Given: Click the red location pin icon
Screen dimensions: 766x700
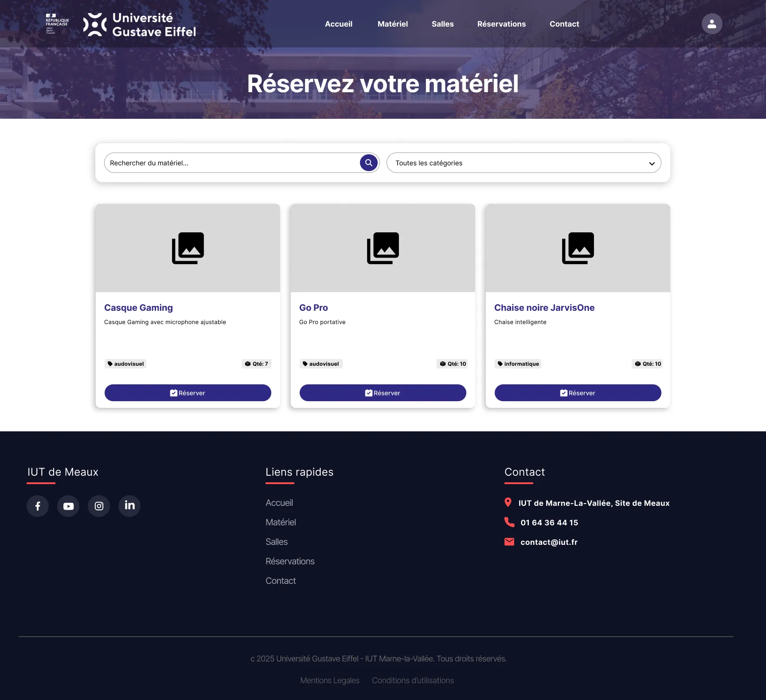Looking at the screenshot, I should tap(508, 502).
